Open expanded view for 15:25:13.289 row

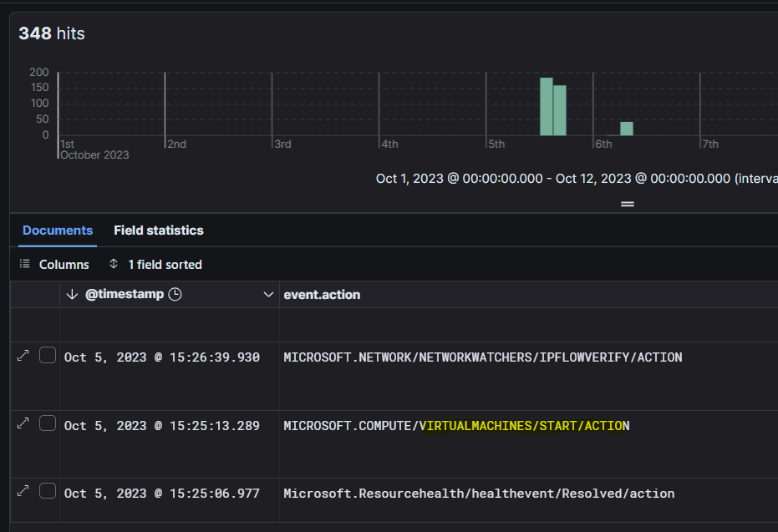(x=23, y=424)
